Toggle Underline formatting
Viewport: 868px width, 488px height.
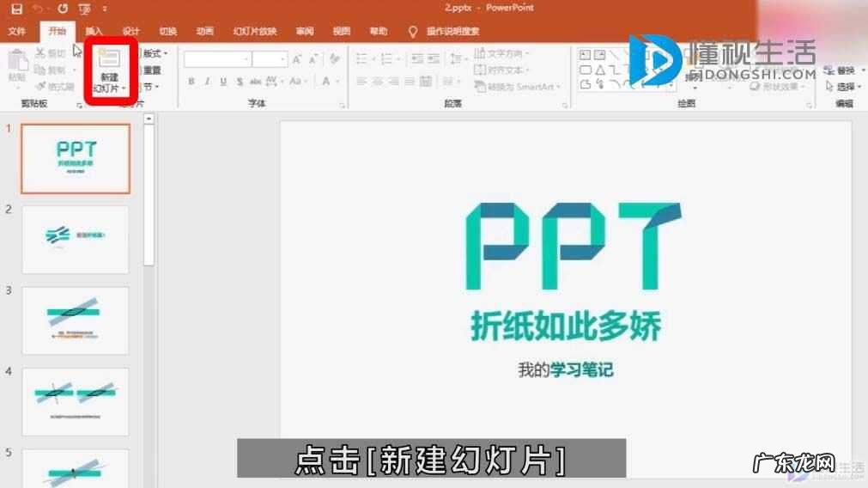223,82
